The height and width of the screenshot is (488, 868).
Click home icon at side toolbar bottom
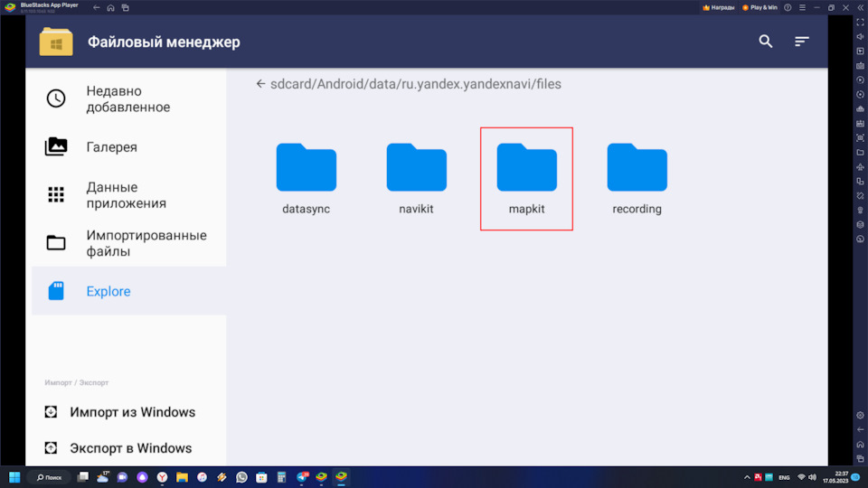coord(860,445)
